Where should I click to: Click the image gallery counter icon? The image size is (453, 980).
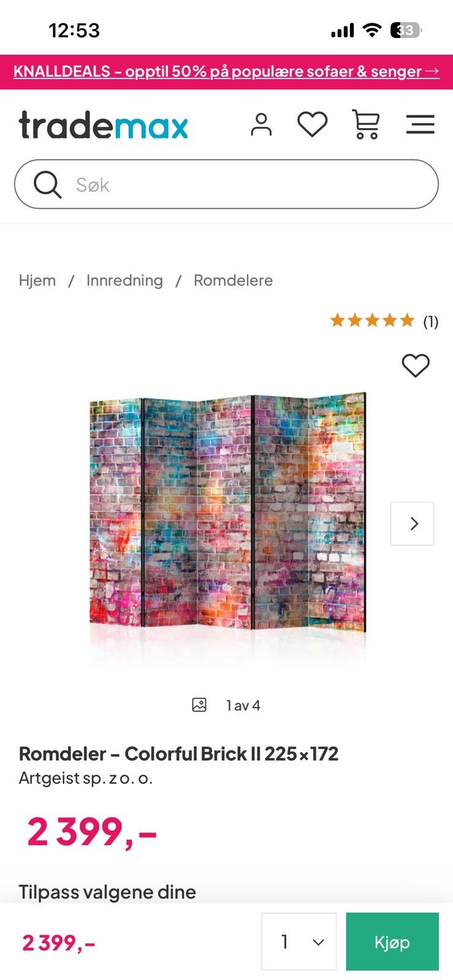coord(199,705)
